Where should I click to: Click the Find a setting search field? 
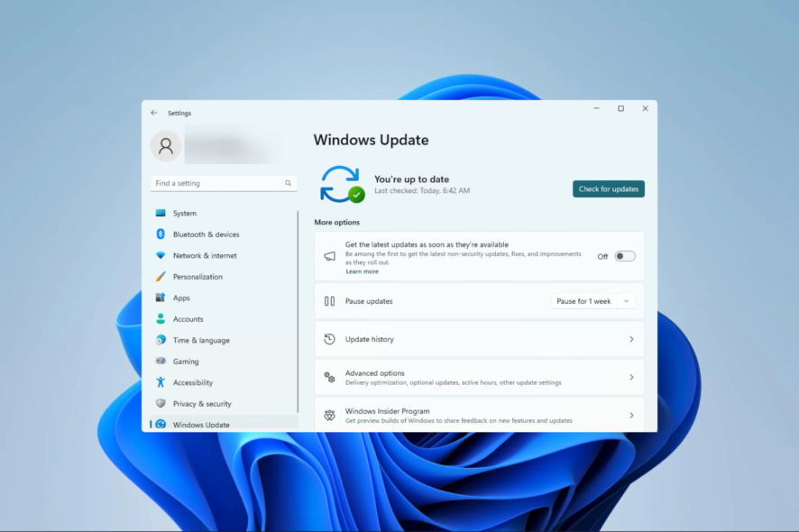pos(224,183)
